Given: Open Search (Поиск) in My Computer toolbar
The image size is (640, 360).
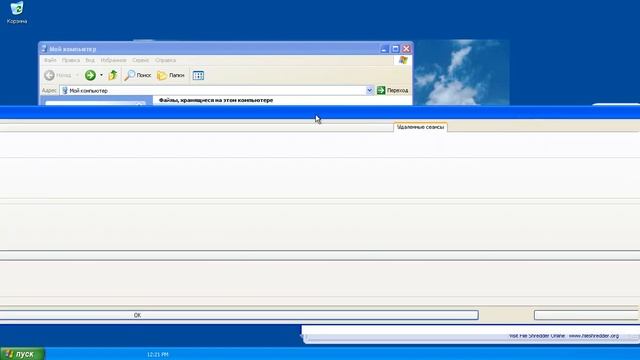Looking at the screenshot, I should tap(138, 75).
